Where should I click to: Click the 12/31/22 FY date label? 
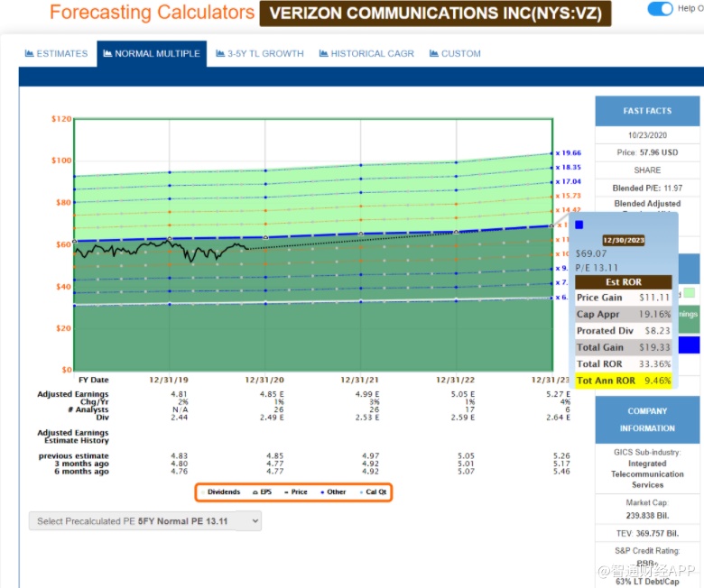tap(455, 380)
